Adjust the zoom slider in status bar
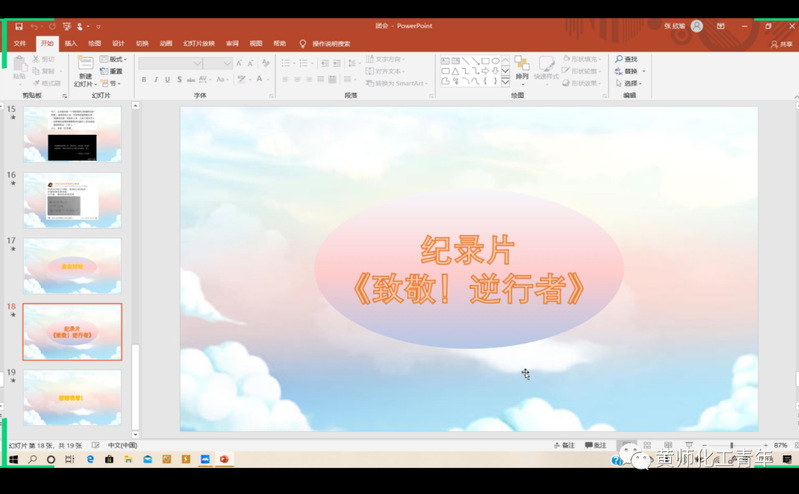Screen dimensions: 799x494 click(x=731, y=446)
